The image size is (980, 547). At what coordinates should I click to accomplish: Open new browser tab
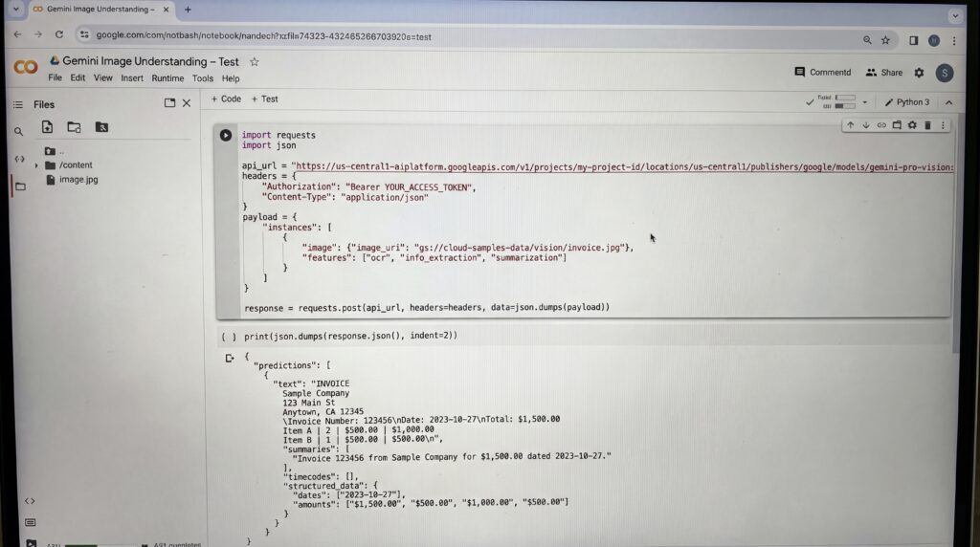pyautogui.click(x=188, y=10)
